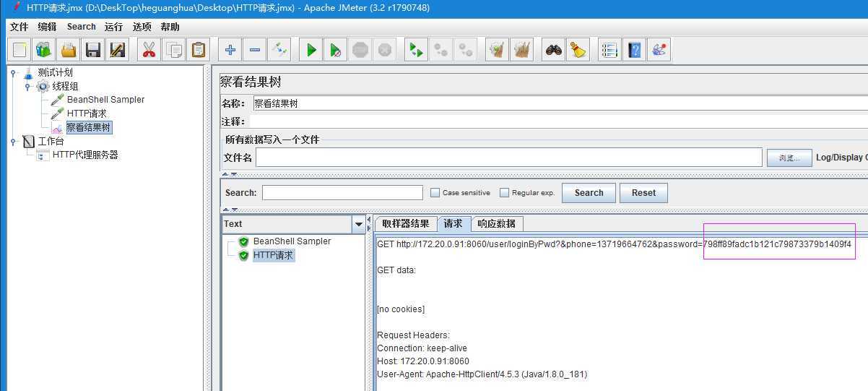Collapse the 线程组 tree node
The width and height of the screenshot is (868, 391).
pos(27,86)
